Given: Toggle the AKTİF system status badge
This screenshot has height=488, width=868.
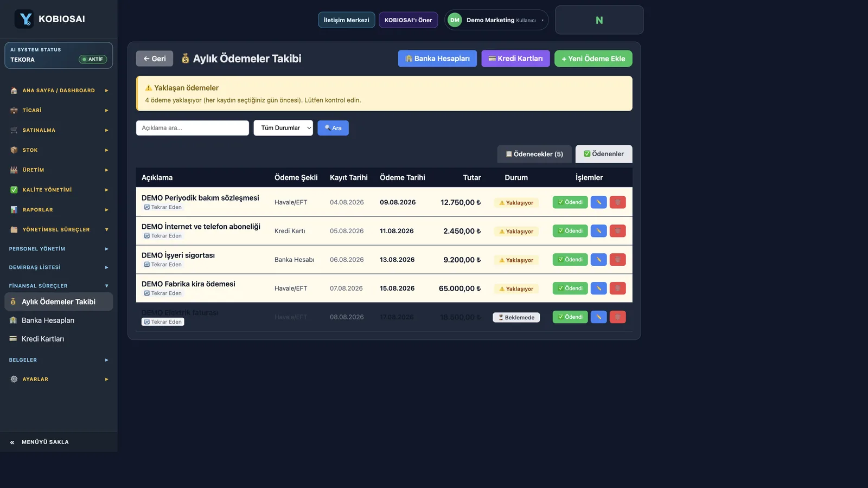Looking at the screenshot, I should click(93, 59).
